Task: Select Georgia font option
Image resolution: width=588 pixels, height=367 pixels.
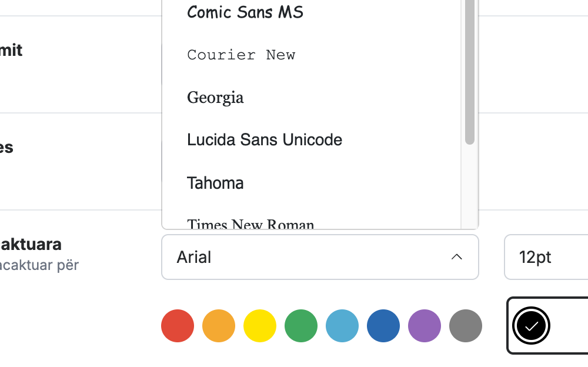Action: [311, 98]
